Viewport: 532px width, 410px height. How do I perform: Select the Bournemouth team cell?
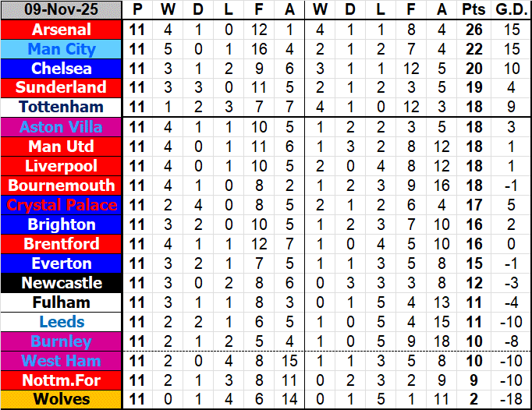click(x=62, y=186)
